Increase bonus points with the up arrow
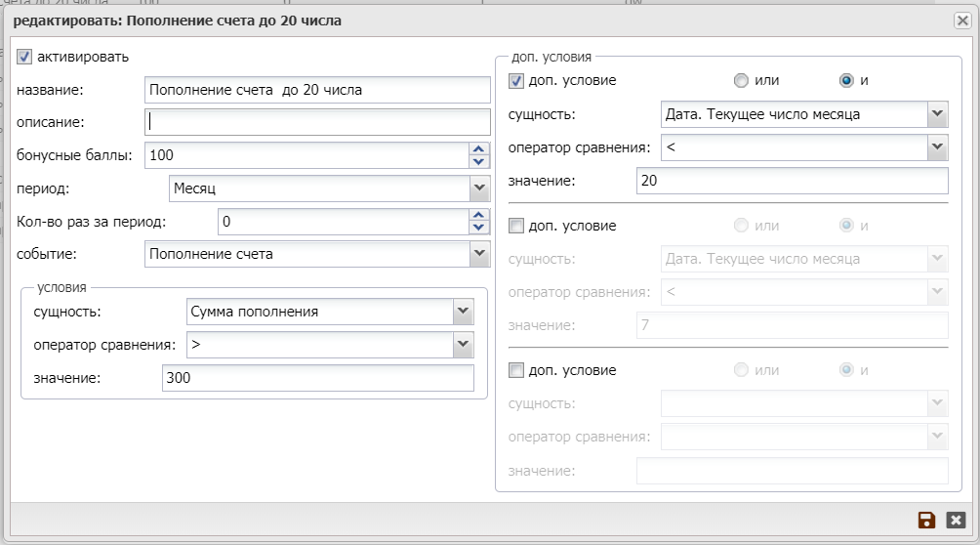The width and height of the screenshot is (980, 545). tap(478, 149)
